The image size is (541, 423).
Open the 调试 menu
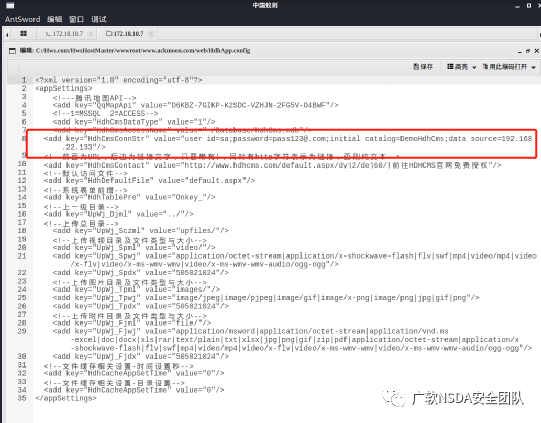pyautogui.click(x=99, y=19)
